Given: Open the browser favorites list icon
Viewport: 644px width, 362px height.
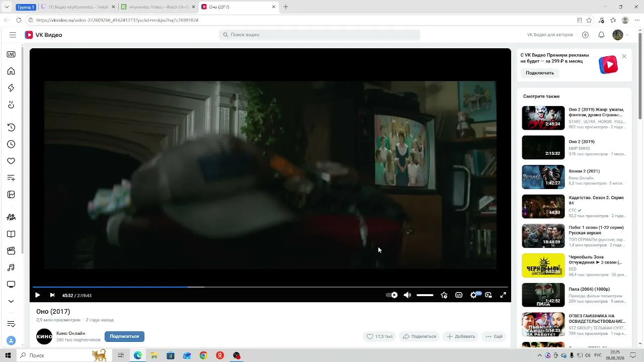Looking at the screenshot, I should point(613,20).
